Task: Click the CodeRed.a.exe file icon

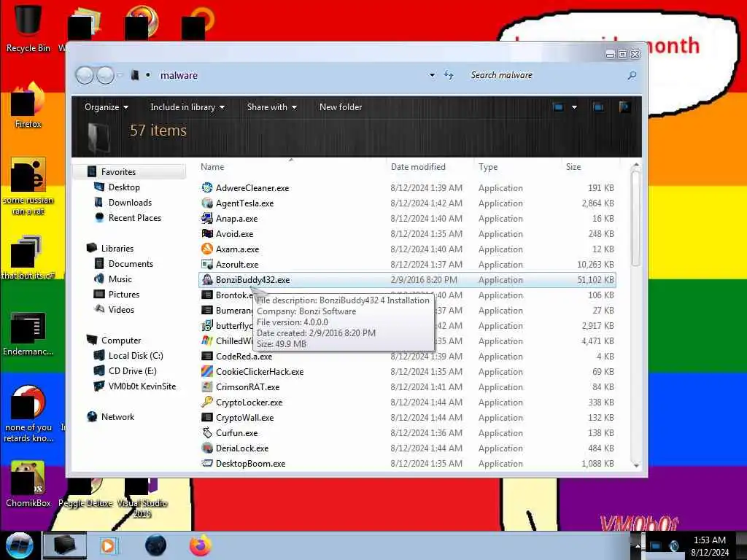Action: point(206,356)
